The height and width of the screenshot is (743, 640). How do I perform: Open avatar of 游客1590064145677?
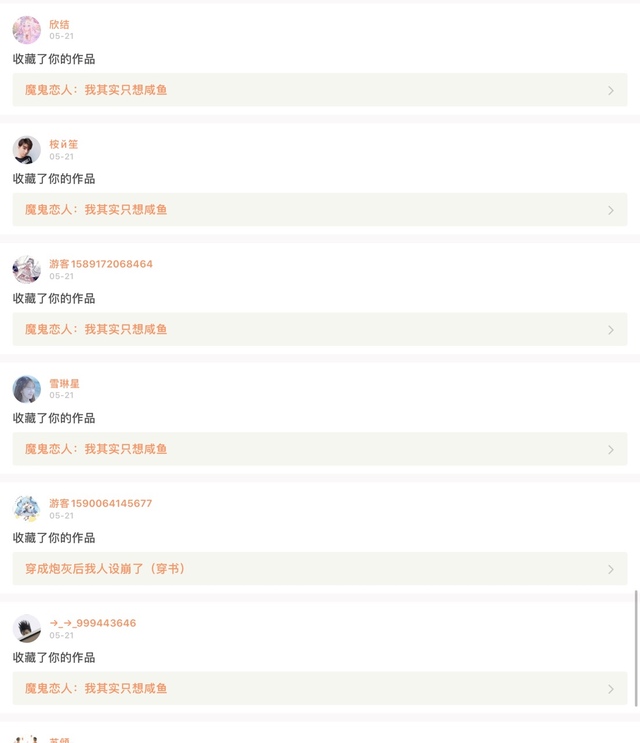(x=27, y=509)
